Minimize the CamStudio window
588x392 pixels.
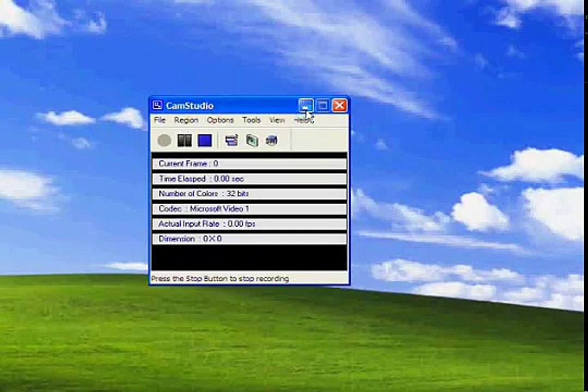pos(306,106)
